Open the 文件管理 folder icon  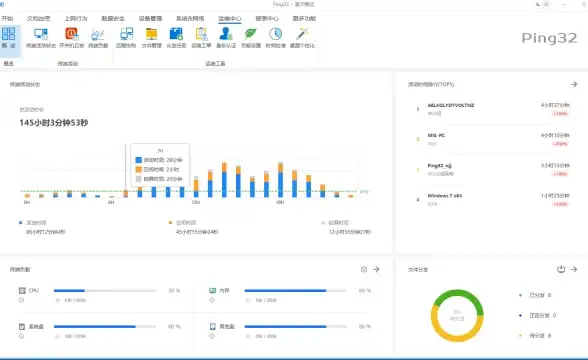(152, 34)
